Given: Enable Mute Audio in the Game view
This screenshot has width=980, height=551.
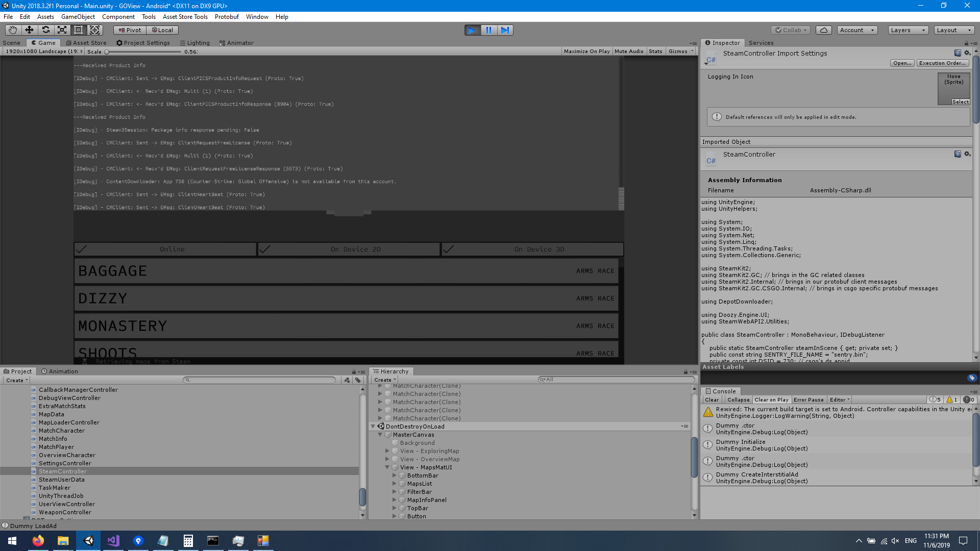Looking at the screenshot, I should 629,51.
